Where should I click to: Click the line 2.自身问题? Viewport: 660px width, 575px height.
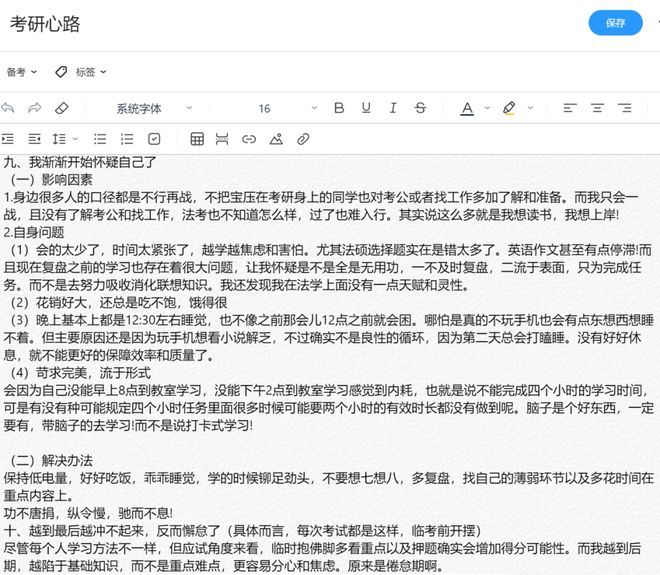[x=34, y=232]
